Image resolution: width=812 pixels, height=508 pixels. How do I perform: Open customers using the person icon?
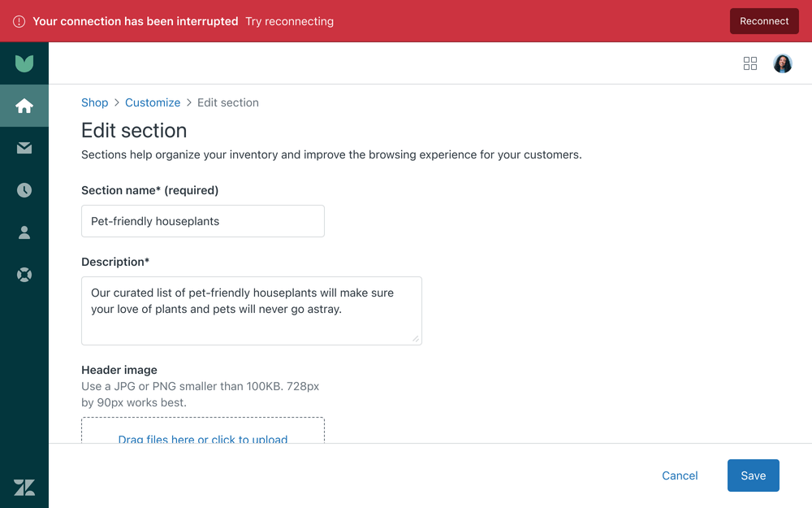coord(24,232)
